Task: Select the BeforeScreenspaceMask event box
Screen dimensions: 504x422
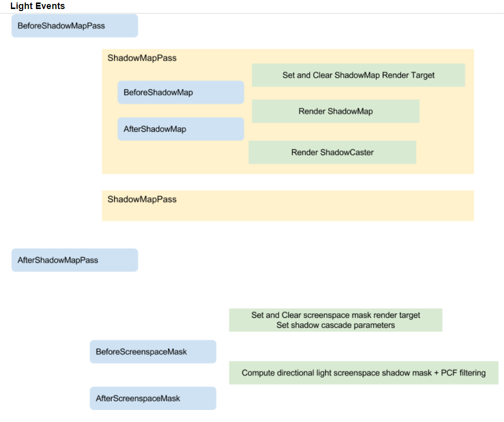Action: [x=153, y=352]
